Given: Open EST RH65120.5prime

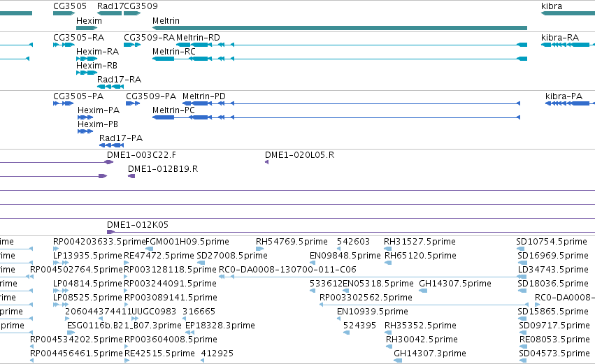Looking at the screenshot, I should click(420, 256).
